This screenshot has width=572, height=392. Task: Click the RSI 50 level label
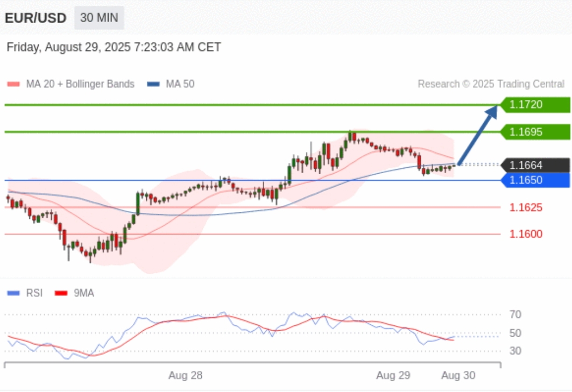tap(515, 333)
